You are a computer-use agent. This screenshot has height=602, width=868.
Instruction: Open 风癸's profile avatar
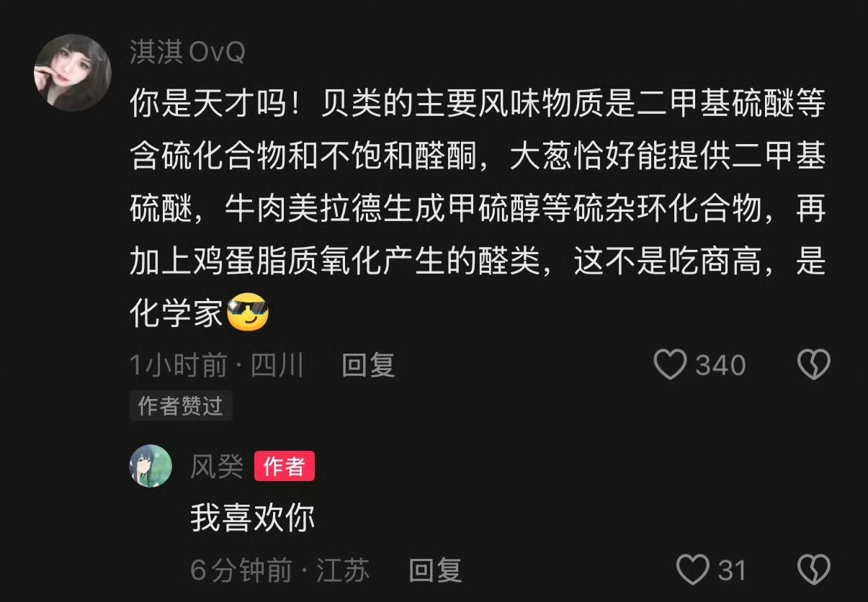click(151, 466)
